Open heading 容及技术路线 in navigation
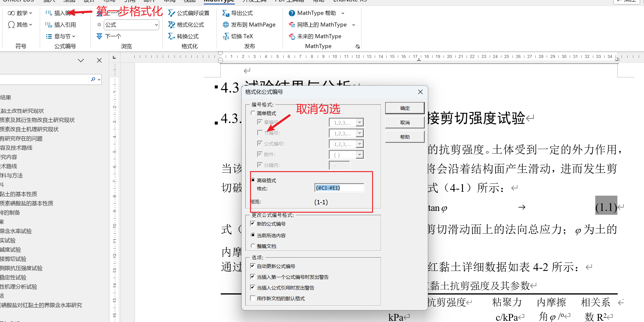 (x=16, y=148)
